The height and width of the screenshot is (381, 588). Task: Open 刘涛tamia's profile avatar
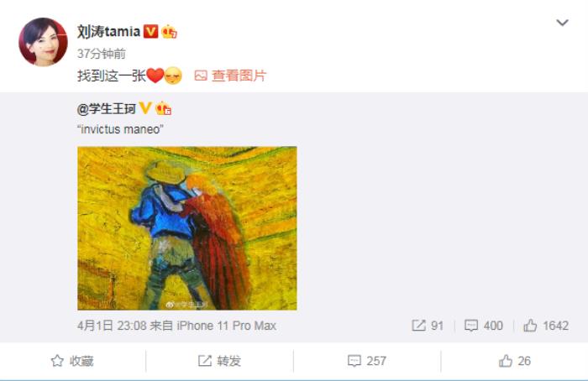pos(43,42)
